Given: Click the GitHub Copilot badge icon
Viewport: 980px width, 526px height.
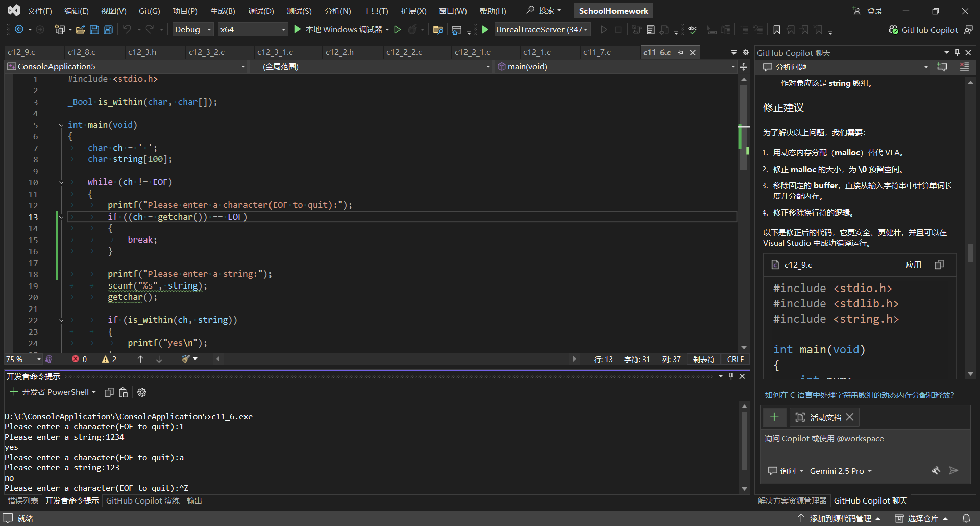Looking at the screenshot, I should tap(893, 30).
